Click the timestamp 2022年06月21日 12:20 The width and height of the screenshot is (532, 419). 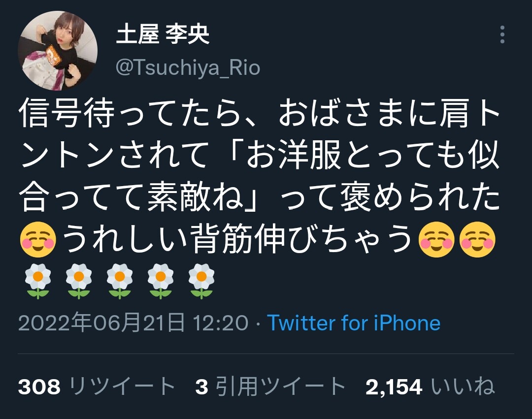[133, 322]
